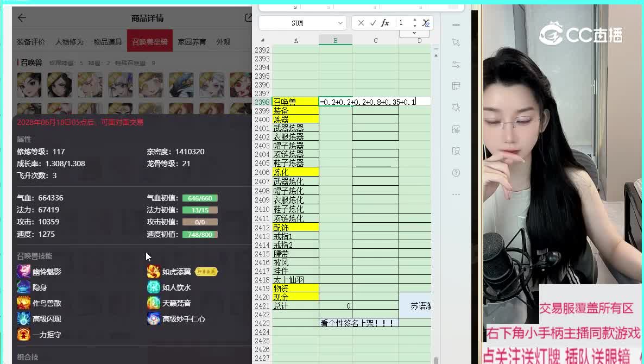
Task: Select column D header
Action: click(x=419, y=40)
